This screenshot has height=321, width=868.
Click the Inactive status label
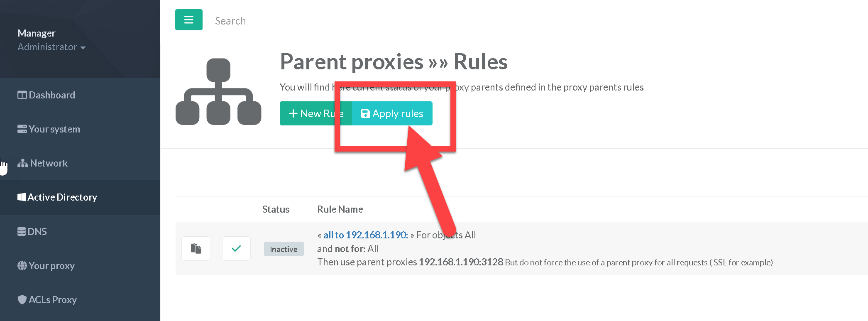pyautogui.click(x=284, y=249)
